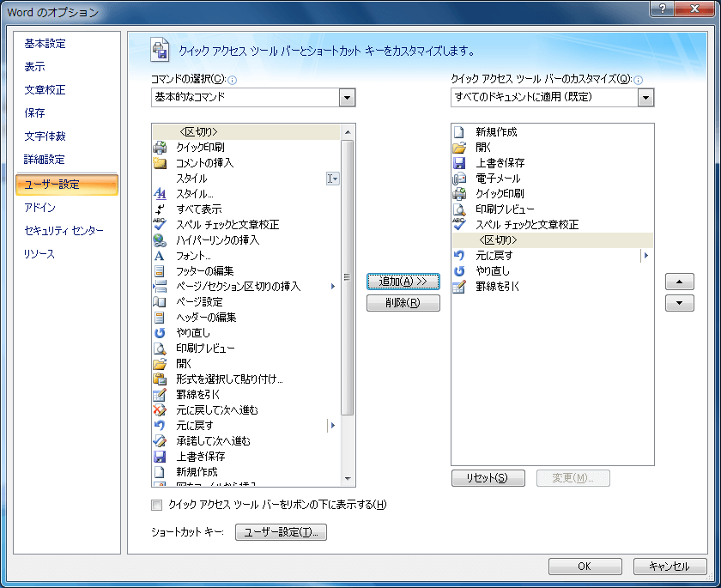Select やり直し icon in left command list
Screen dimensions: 721x588
click(160, 333)
